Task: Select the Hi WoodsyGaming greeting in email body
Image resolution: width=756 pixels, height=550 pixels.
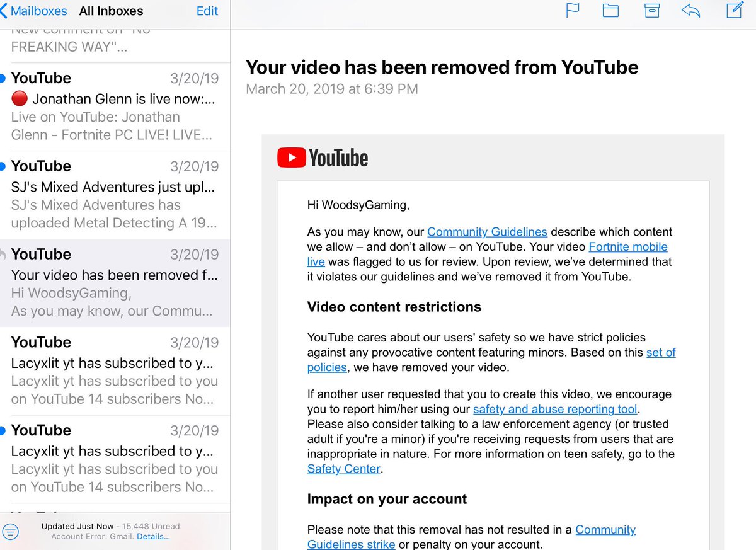Action: coord(358,205)
